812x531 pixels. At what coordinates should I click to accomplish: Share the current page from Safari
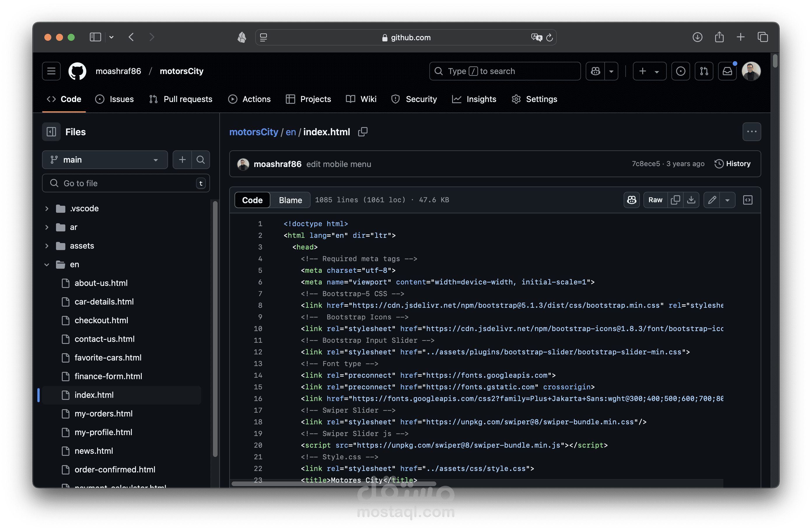coord(719,37)
